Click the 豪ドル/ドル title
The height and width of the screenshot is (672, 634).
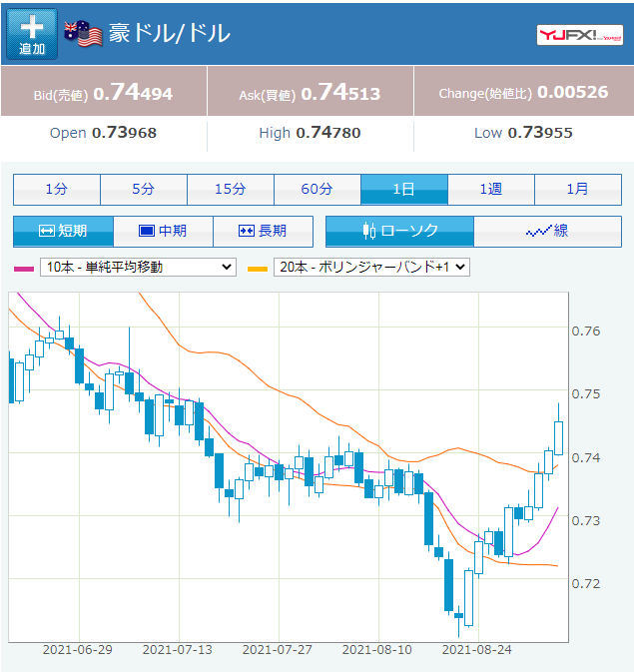coord(170,33)
